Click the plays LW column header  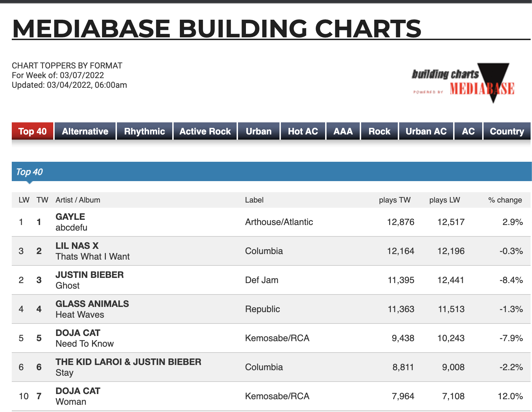[444, 200]
